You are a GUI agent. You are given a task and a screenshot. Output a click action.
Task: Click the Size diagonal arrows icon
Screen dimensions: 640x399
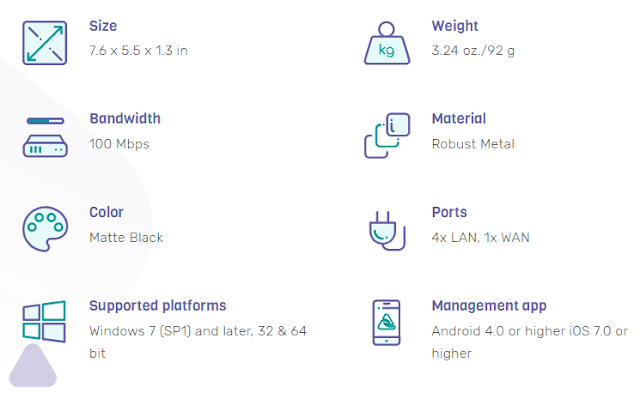(44, 43)
